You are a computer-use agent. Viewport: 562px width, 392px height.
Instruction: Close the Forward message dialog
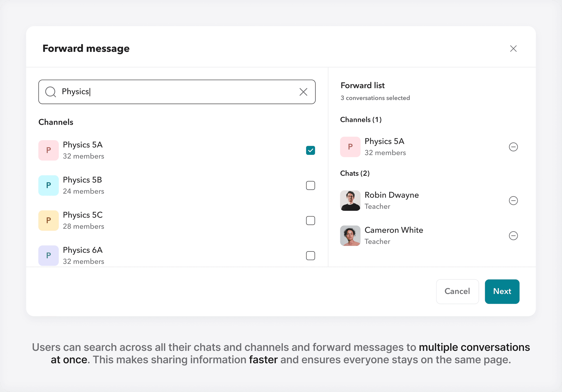[513, 49]
